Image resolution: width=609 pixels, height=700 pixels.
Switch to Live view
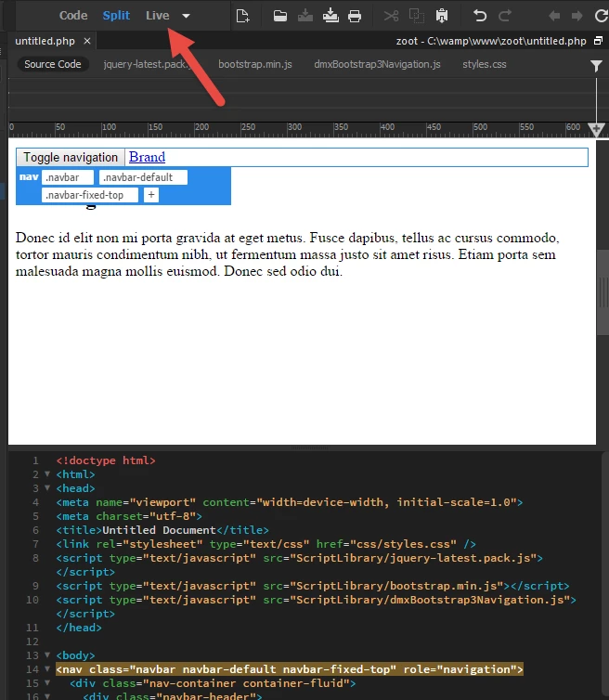[157, 16]
